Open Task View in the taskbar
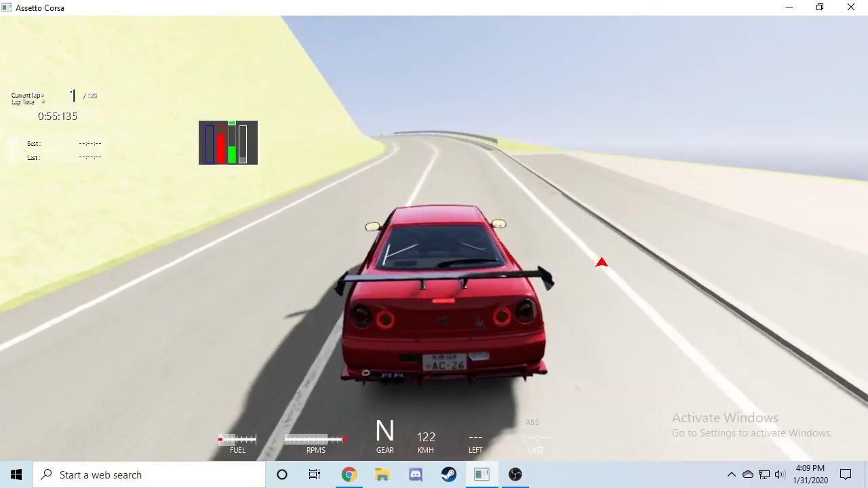The image size is (868, 488). [315, 474]
